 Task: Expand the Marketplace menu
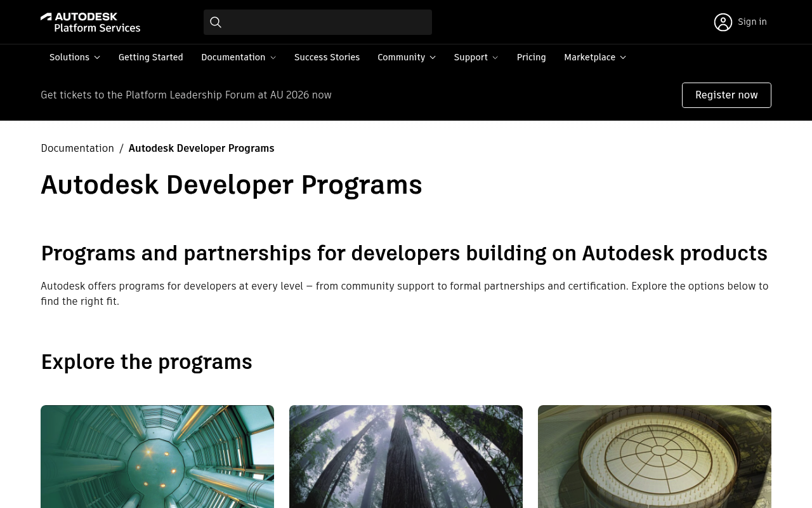pos(595,57)
